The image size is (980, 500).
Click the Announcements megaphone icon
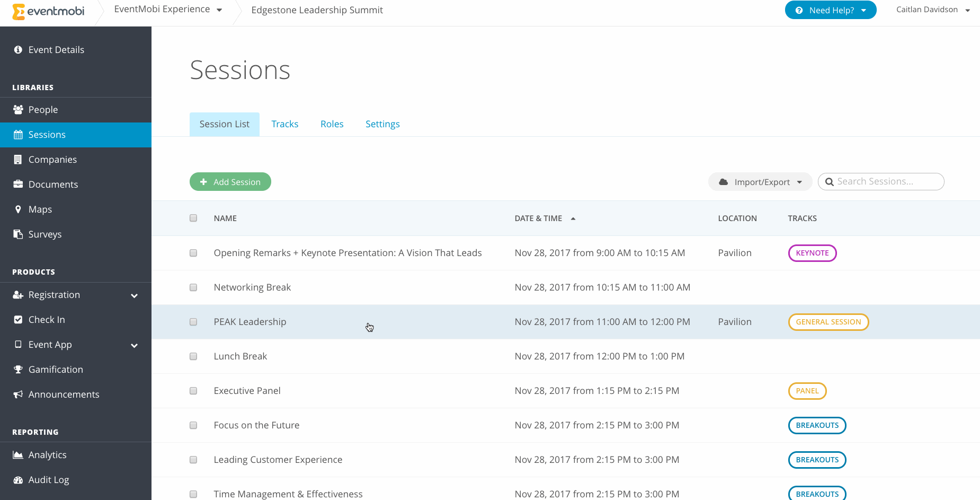click(x=18, y=394)
